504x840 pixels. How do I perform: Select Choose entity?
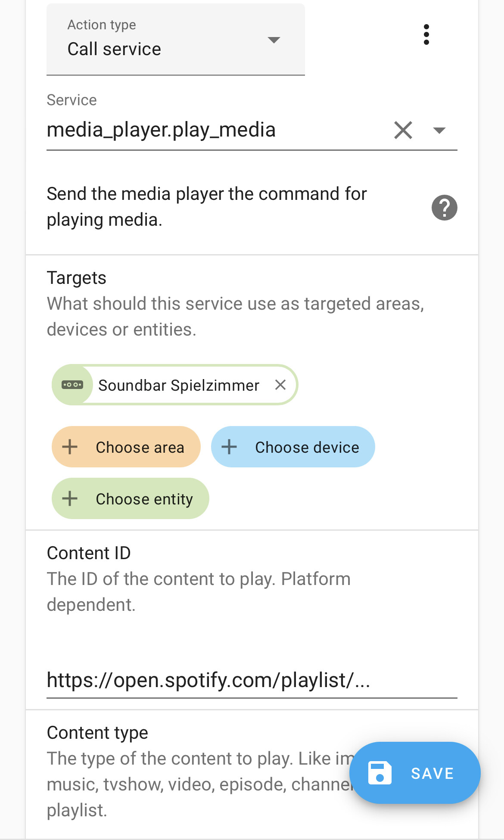pos(130,498)
